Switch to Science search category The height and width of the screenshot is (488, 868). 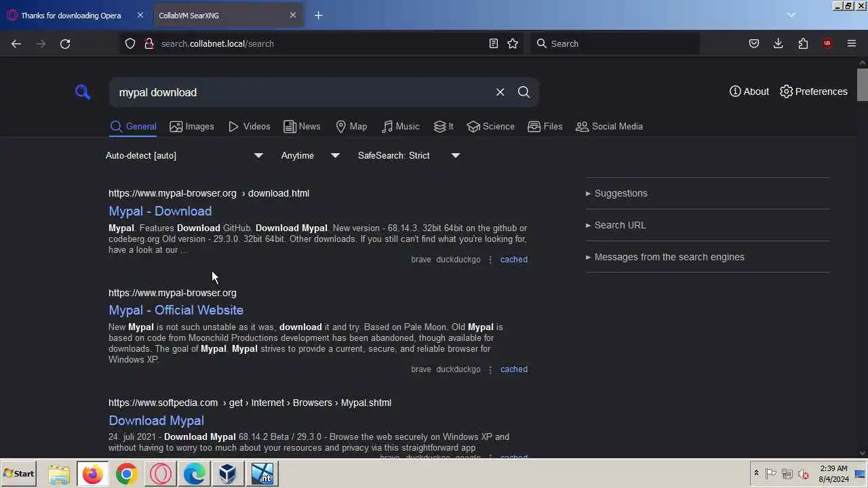point(491,126)
